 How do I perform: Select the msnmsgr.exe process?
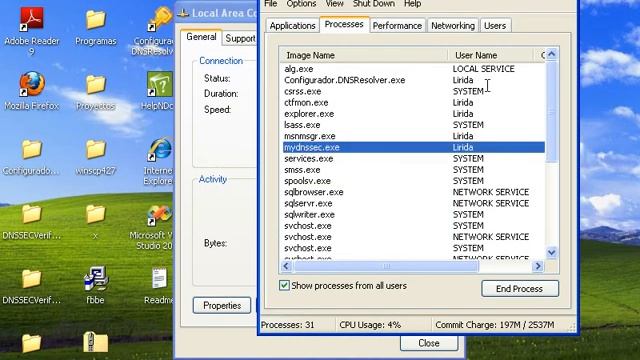(413, 136)
